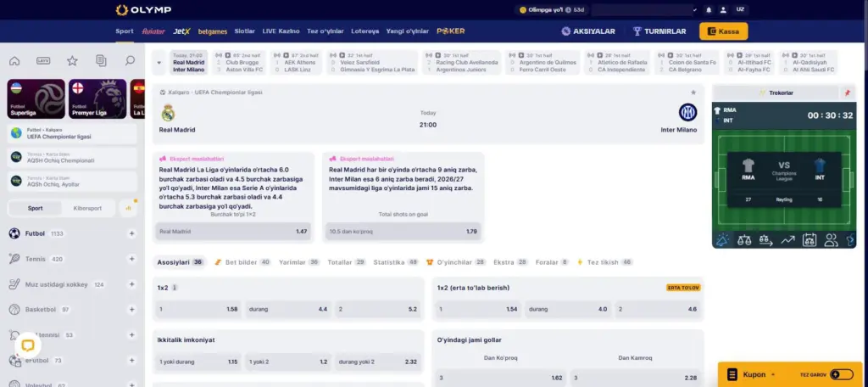Bet on Real Madrid corners at 1.47

(233, 232)
